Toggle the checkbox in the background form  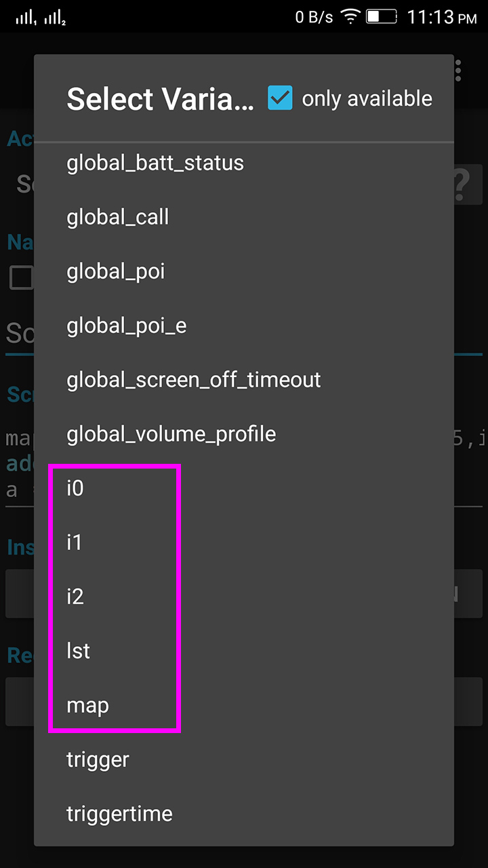pyautogui.click(x=22, y=277)
